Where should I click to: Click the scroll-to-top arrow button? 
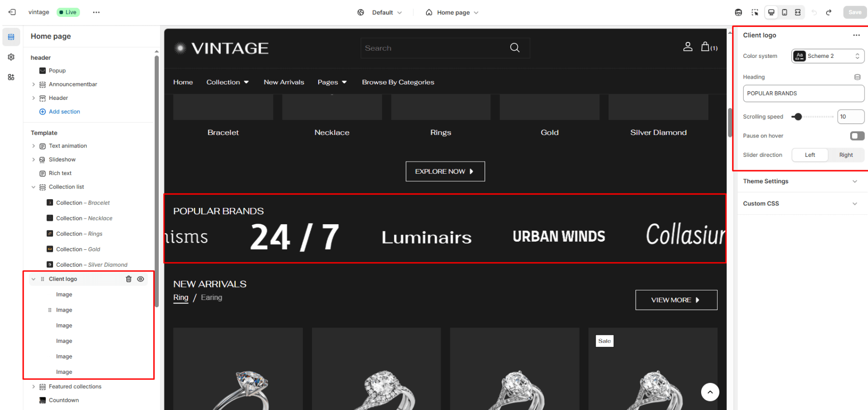710,392
